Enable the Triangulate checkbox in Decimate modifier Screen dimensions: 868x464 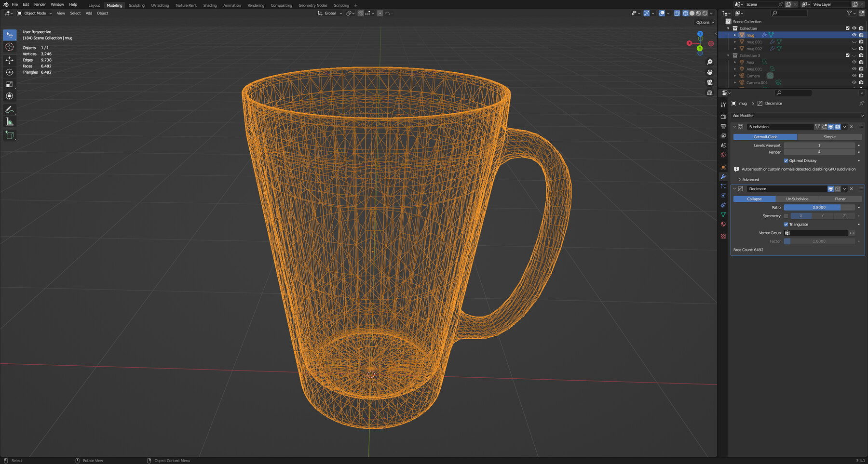tap(787, 224)
